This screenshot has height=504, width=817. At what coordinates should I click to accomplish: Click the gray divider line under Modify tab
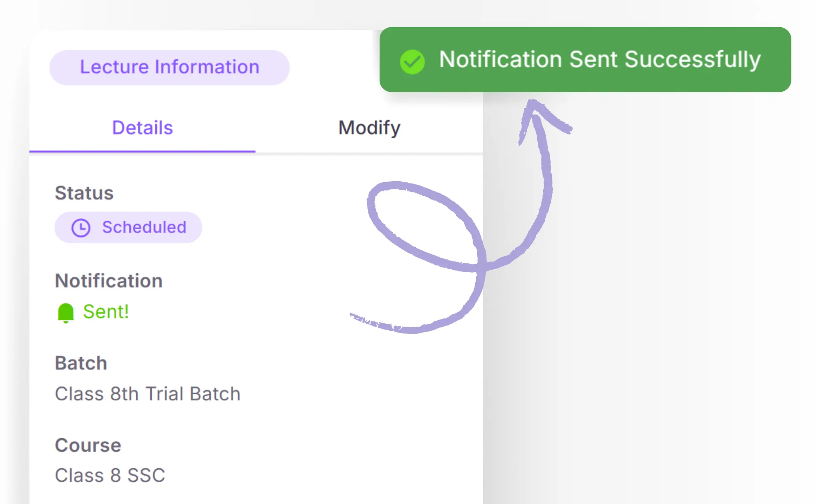[x=369, y=153]
